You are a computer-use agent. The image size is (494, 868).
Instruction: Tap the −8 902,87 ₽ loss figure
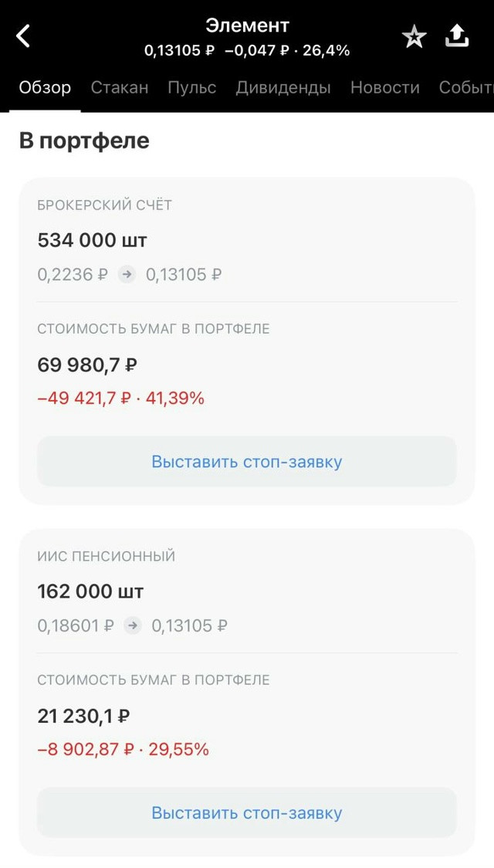click(x=86, y=750)
